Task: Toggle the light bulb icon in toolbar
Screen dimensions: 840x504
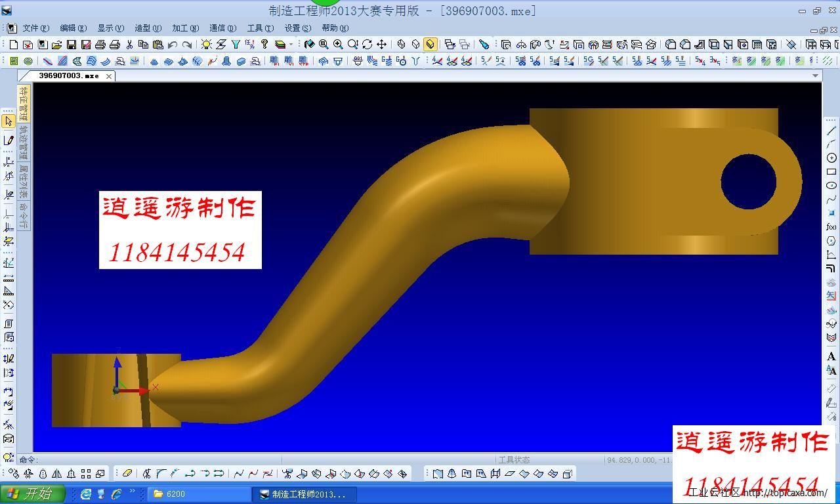Action: pos(207,45)
